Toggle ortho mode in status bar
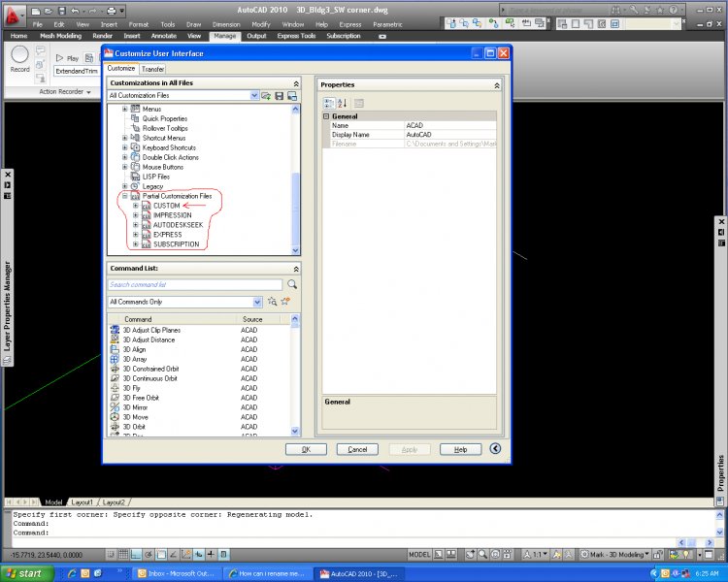 coord(136,554)
